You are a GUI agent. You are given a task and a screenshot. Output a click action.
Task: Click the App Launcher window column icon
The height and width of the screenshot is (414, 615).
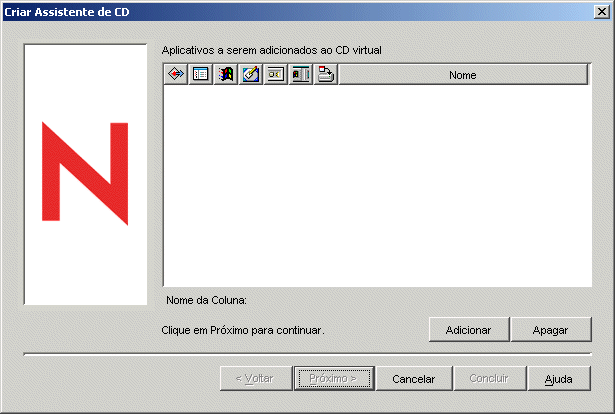pos(200,74)
